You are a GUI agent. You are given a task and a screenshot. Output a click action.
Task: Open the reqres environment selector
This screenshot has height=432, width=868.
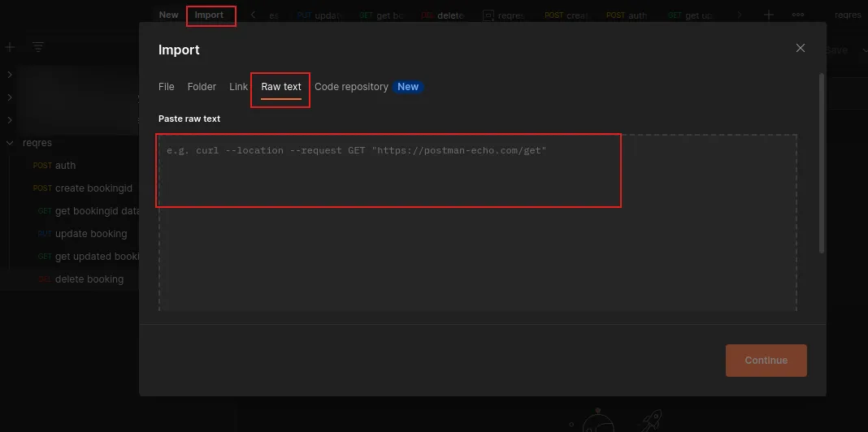[x=848, y=15]
